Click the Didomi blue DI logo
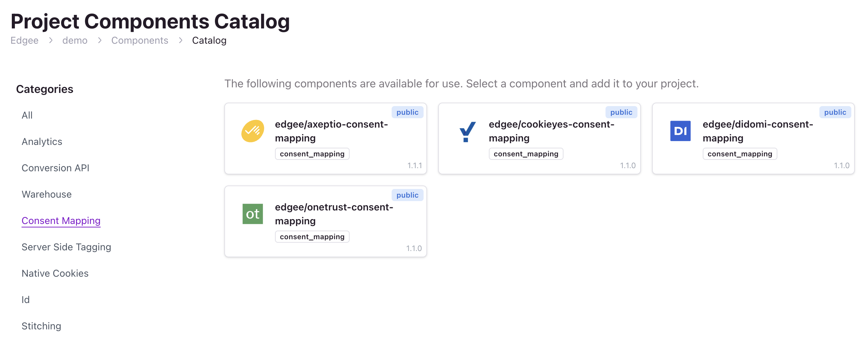The height and width of the screenshot is (337, 868). coord(681,131)
